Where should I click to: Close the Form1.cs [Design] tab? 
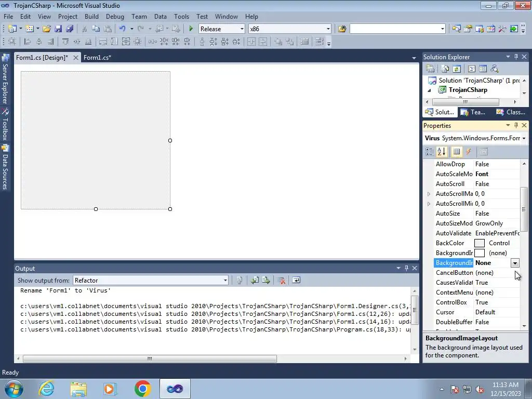point(76,58)
